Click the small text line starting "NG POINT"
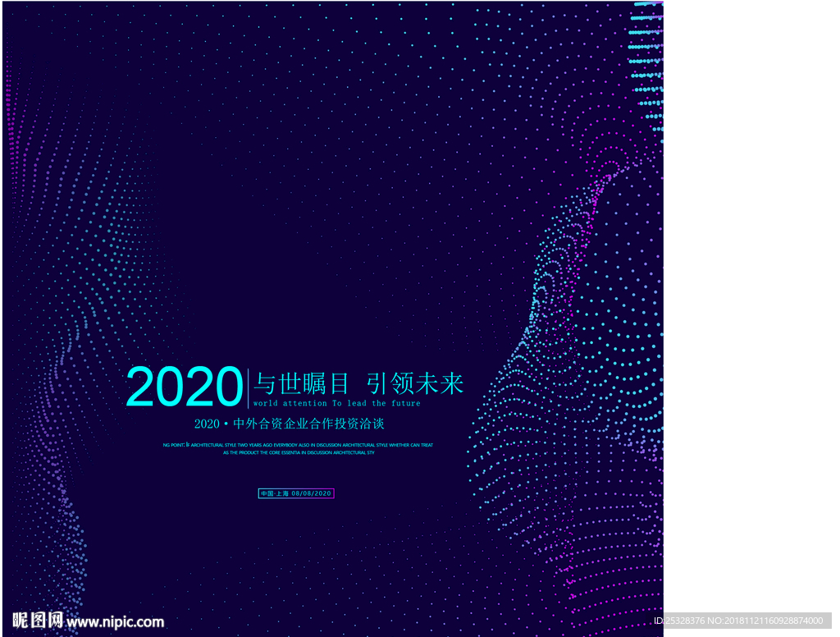Viewport: 840px width, 637px height. (298, 445)
